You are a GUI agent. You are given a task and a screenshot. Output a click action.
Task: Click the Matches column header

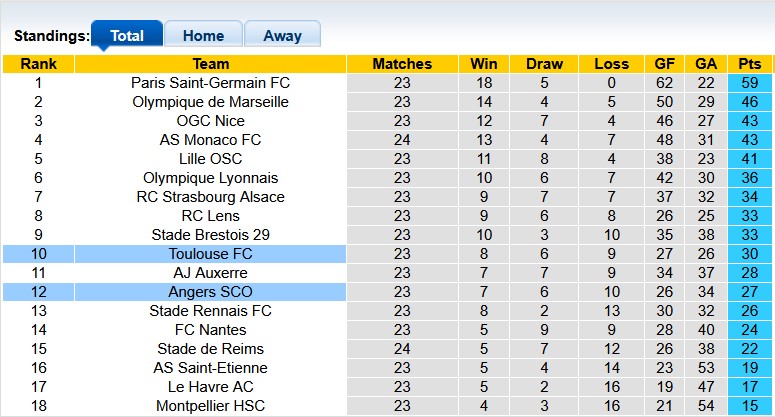(x=401, y=64)
